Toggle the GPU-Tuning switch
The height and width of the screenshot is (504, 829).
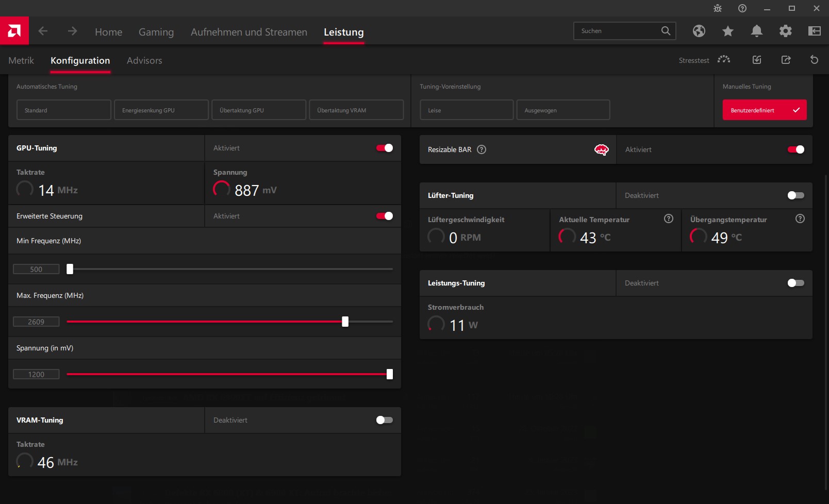385,148
